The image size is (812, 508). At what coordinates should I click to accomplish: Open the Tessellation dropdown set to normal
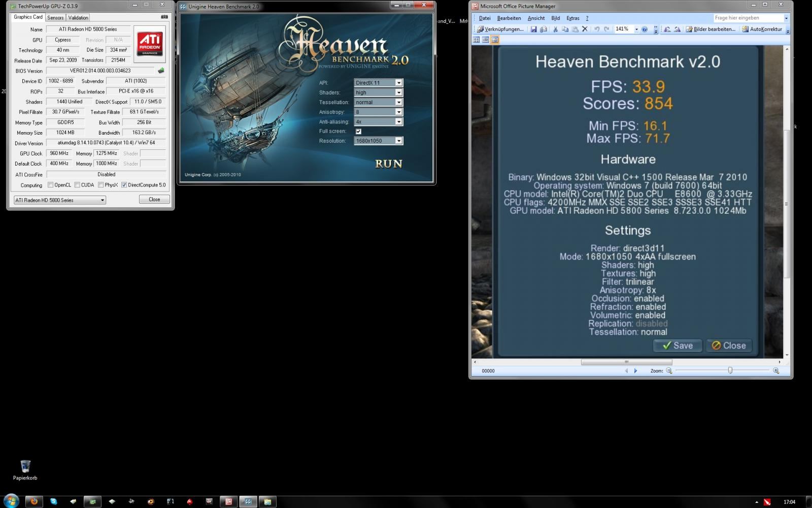pos(378,102)
